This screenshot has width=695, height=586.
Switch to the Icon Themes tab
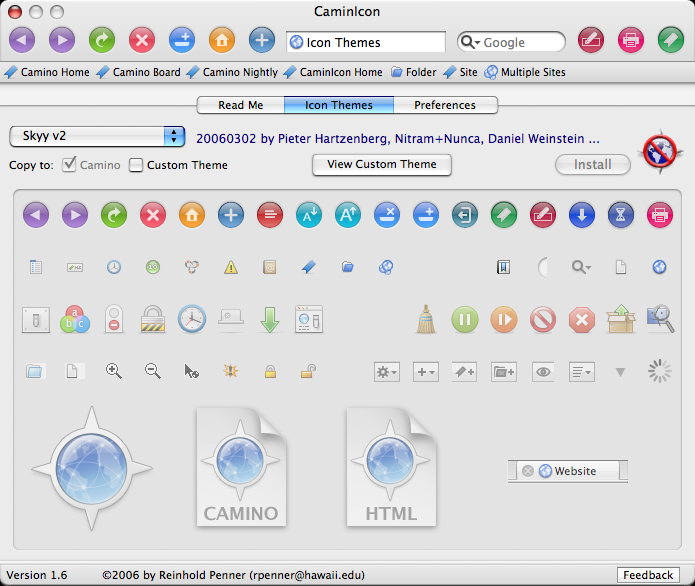pos(339,105)
